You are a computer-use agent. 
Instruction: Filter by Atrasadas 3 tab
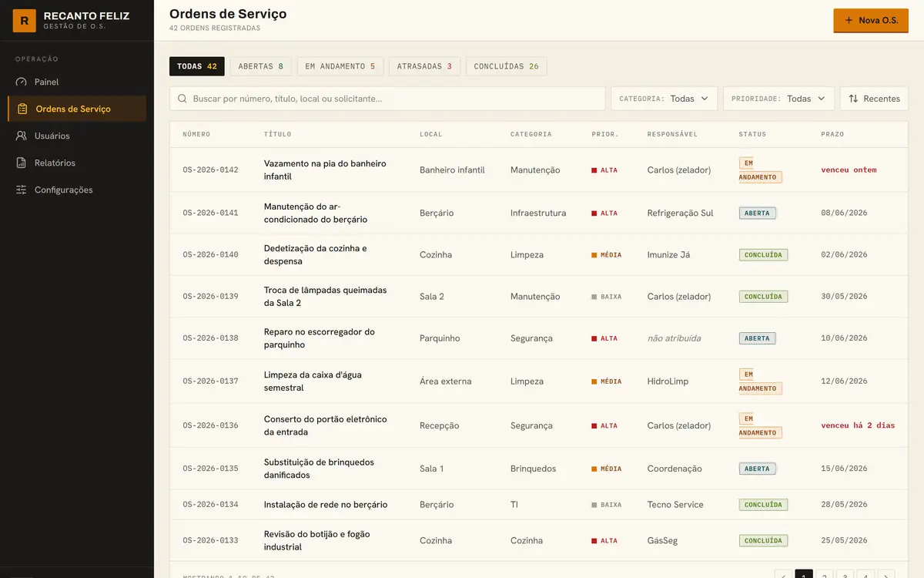(x=424, y=66)
